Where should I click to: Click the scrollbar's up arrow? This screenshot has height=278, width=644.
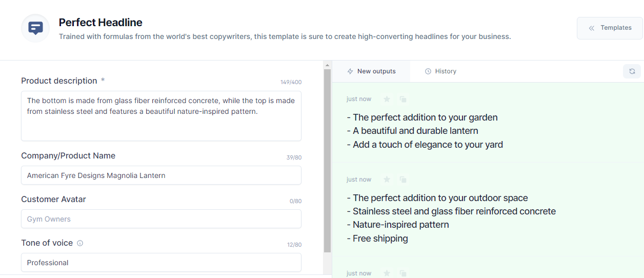coord(328,65)
